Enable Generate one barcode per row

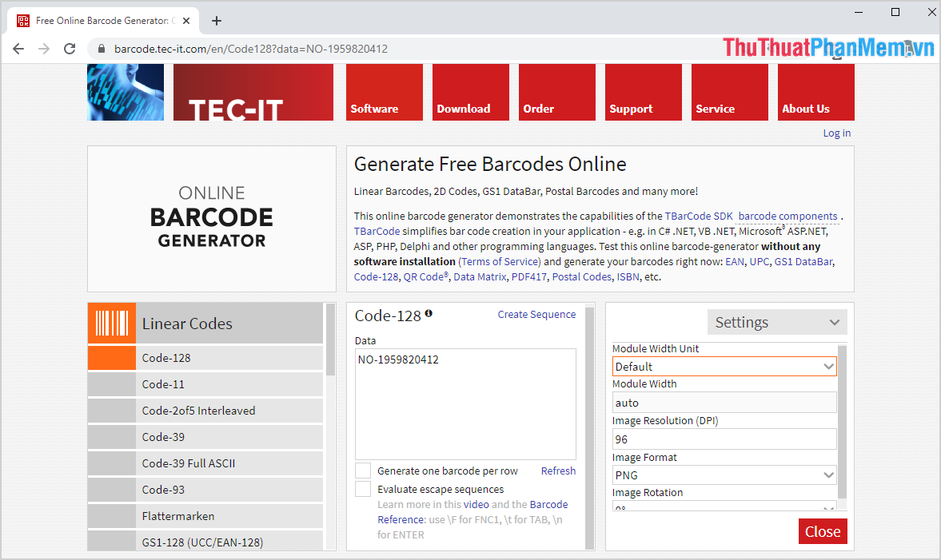click(363, 471)
